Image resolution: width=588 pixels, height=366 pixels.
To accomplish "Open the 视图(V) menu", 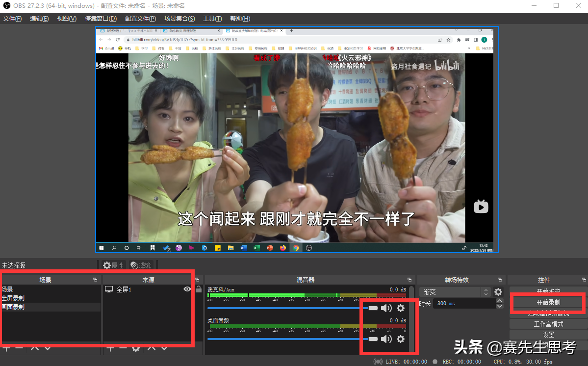I will coord(67,18).
